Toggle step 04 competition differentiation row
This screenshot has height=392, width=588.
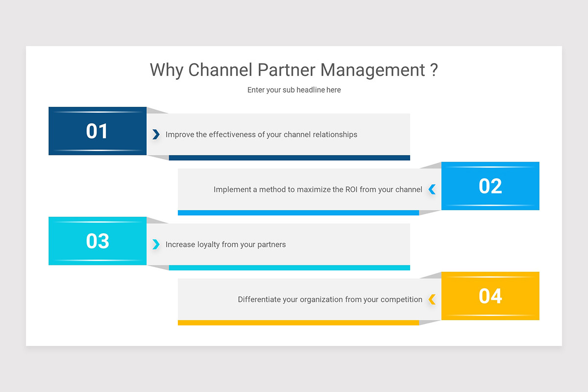[x=309, y=299]
